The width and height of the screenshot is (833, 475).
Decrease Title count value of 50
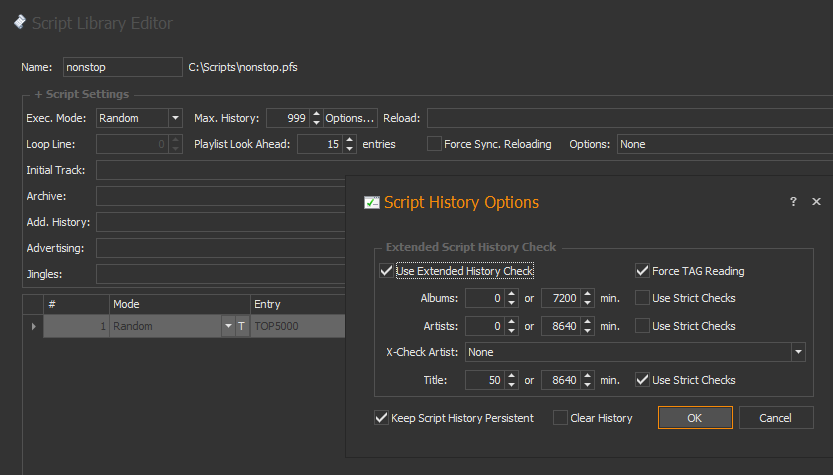tap(511, 384)
